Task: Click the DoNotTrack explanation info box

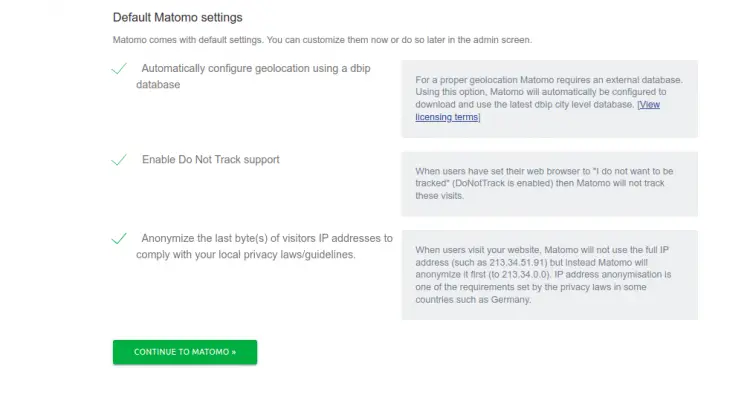Action: point(549,184)
